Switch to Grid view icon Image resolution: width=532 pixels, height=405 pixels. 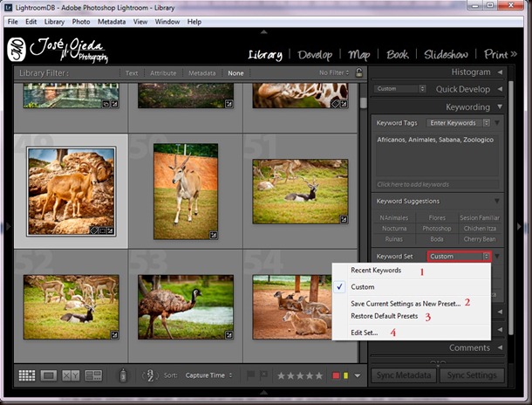(x=27, y=375)
